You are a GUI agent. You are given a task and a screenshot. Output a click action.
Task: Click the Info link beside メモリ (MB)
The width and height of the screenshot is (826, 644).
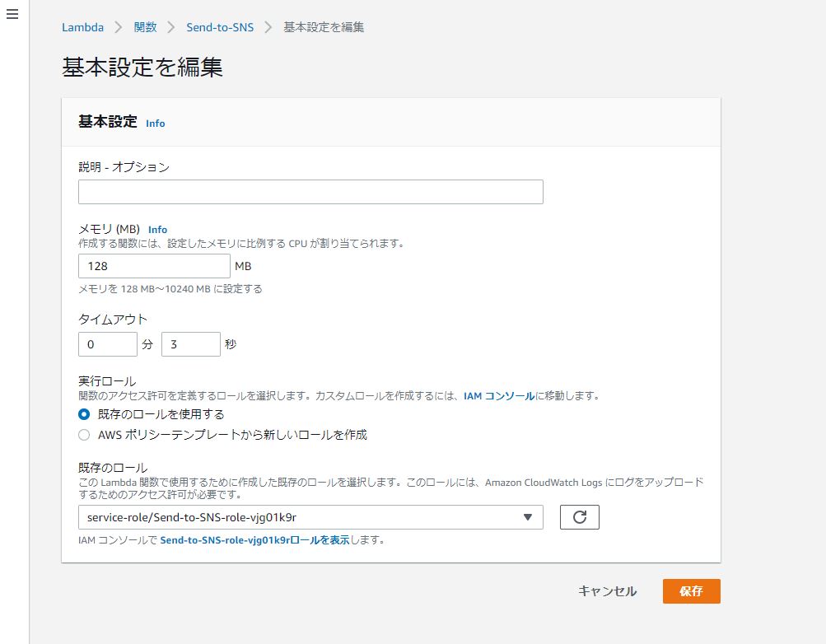tap(157, 229)
